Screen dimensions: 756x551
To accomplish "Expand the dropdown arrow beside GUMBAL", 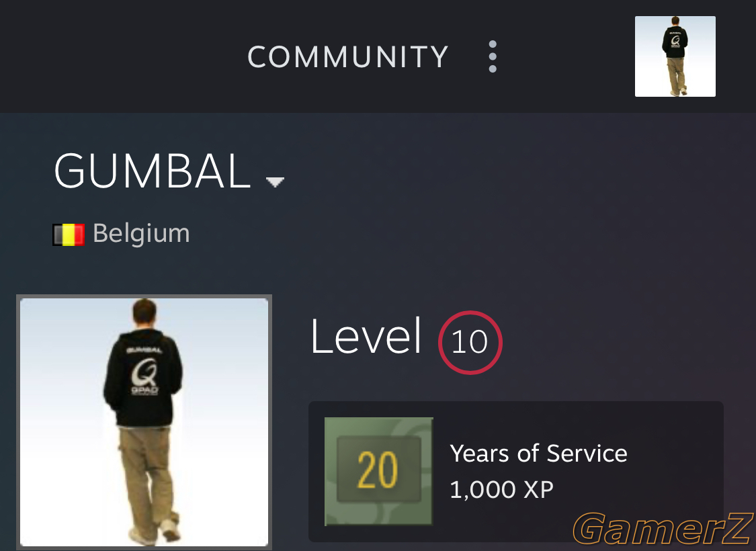I will click(275, 181).
